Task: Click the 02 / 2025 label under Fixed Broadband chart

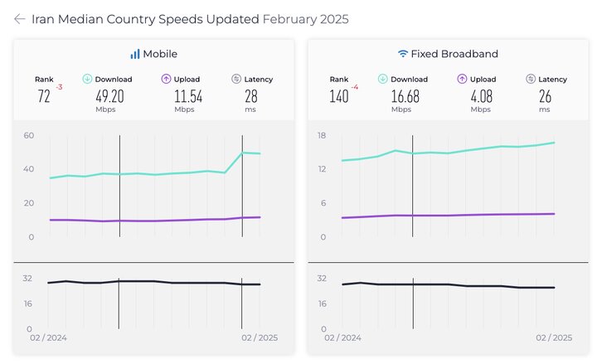Action: click(554, 338)
